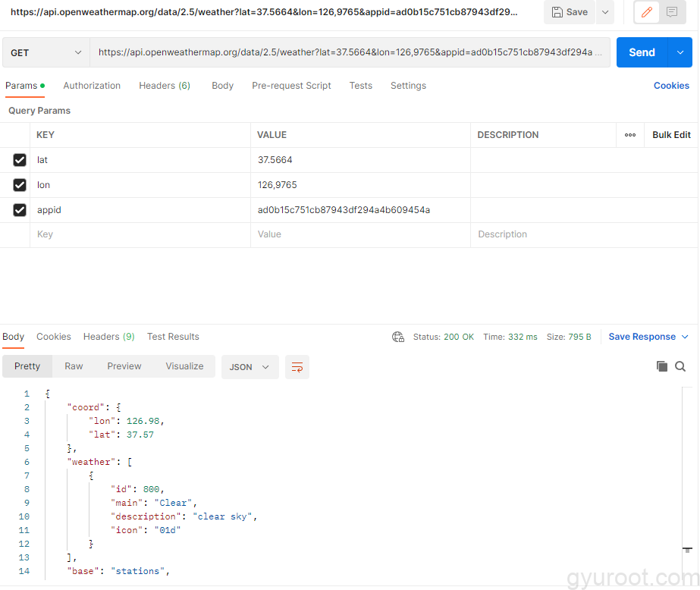This screenshot has height=590, width=700.
Task: Search the response using magnifier icon
Action: pos(680,366)
